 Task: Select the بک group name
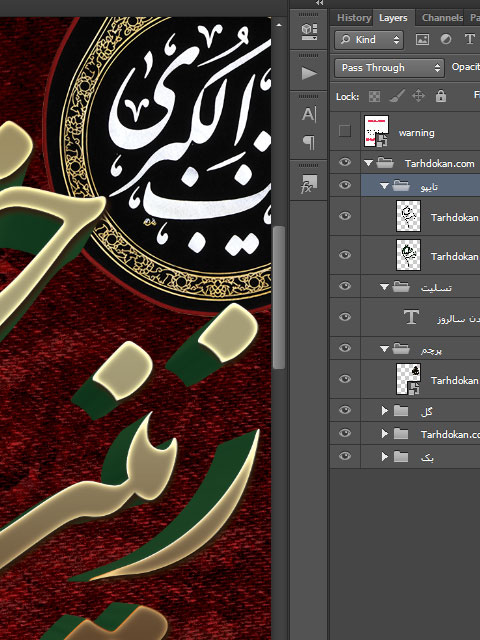427,457
